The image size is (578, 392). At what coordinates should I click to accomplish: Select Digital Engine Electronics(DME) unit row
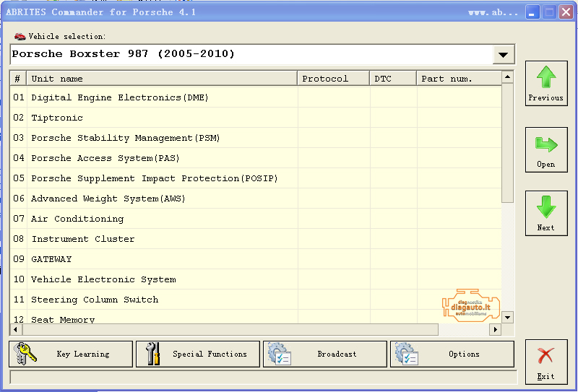pos(120,97)
